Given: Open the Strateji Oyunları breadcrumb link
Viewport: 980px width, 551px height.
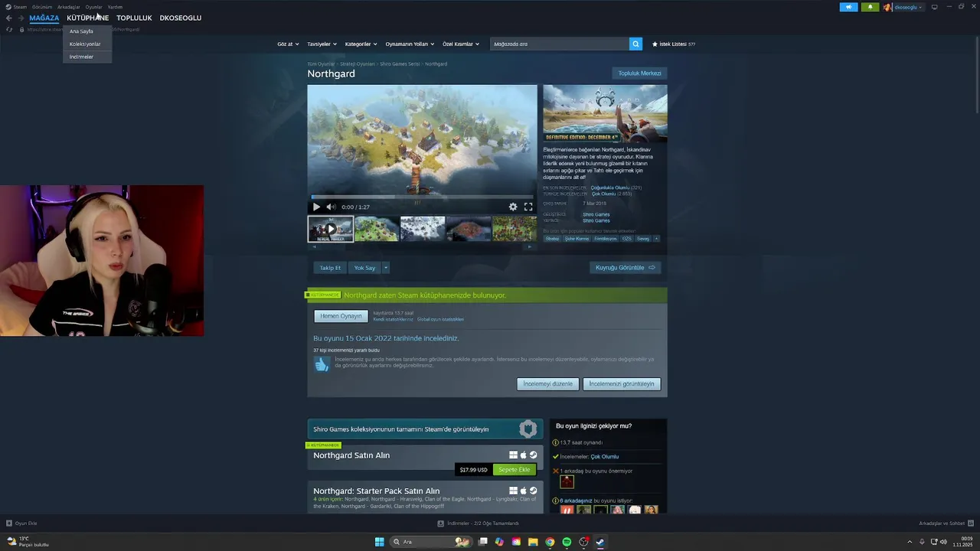Looking at the screenshot, I should (358, 64).
